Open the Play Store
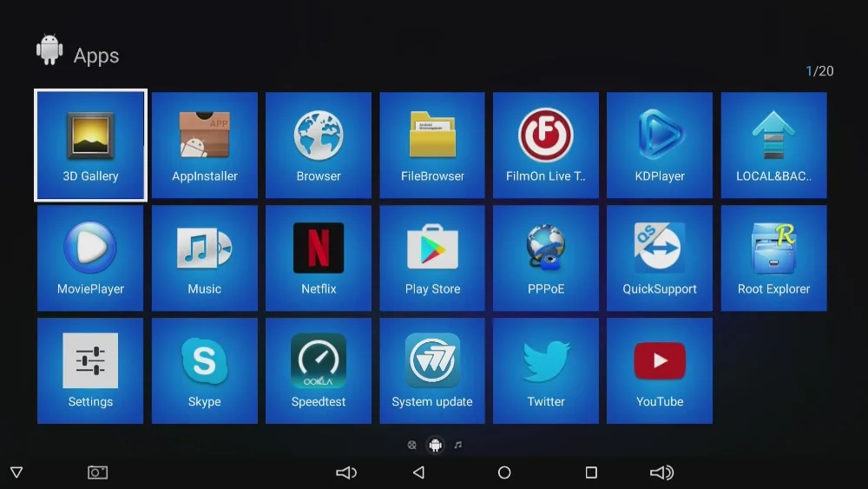The width and height of the screenshot is (868, 489). click(432, 258)
